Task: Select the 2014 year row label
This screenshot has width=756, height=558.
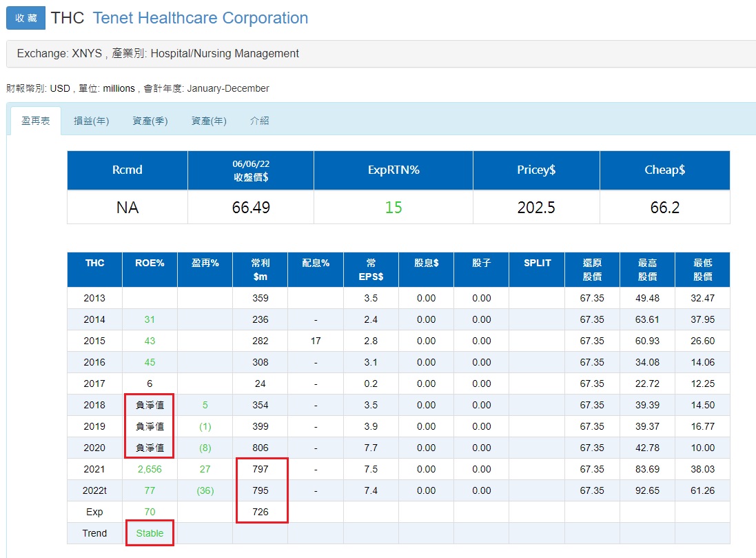Action: tap(94, 319)
